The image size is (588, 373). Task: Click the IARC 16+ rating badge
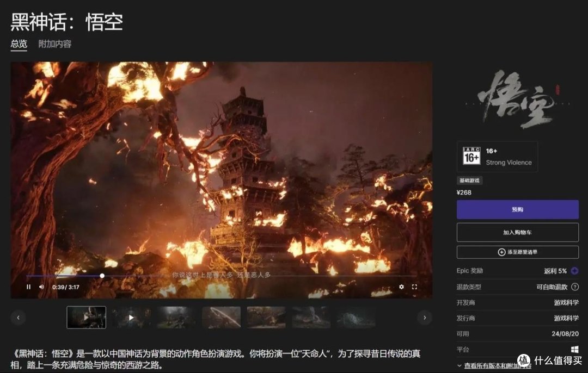click(x=471, y=156)
